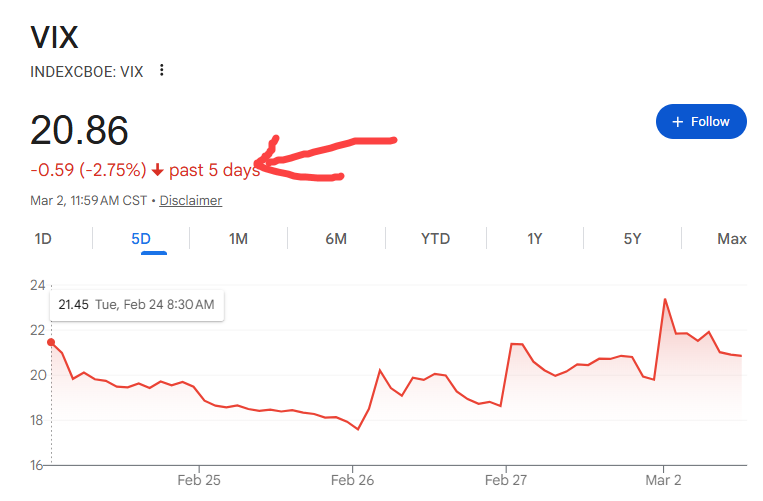Click the Feb 25 date label
Image resolution: width=763 pixels, height=501 pixels.
198,480
